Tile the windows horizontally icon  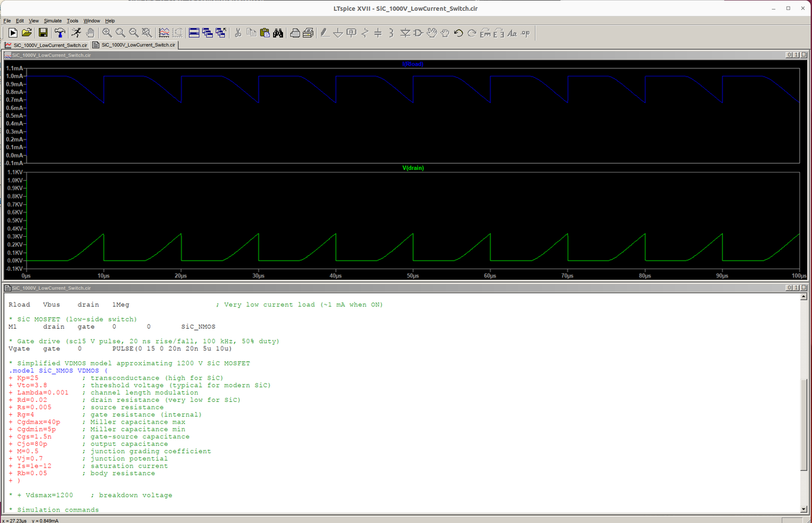click(x=194, y=33)
